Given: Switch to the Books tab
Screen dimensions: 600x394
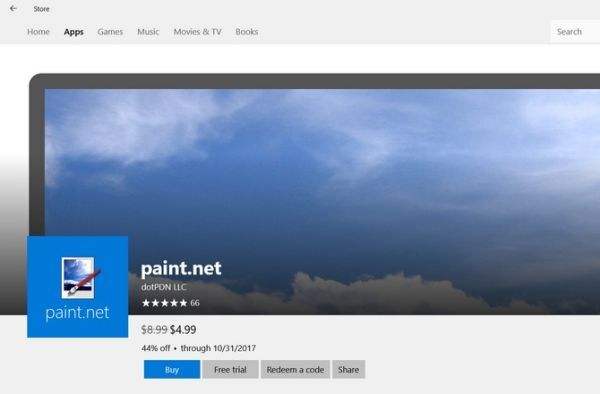Looking at the screenshot, I should [x=247, y=32].
